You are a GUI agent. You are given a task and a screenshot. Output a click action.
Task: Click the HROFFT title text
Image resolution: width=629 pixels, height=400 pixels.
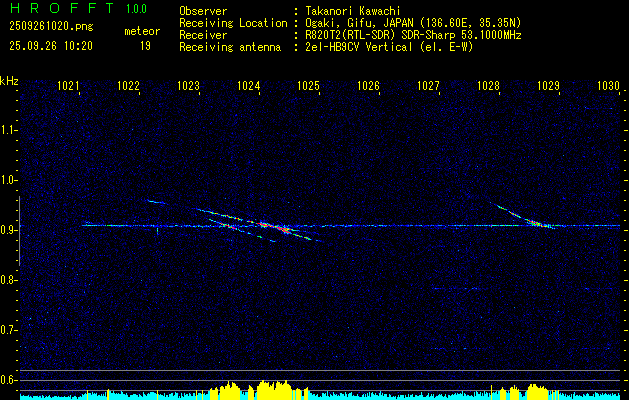tap(61, 8)
